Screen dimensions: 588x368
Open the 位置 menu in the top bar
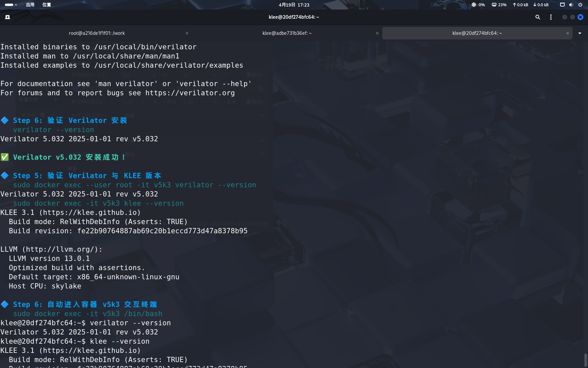47,5
